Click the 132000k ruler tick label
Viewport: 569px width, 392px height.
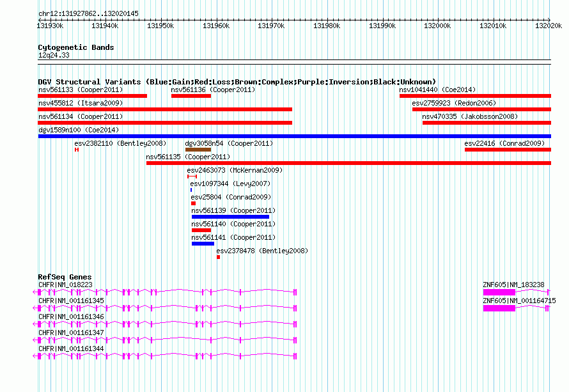438,26
